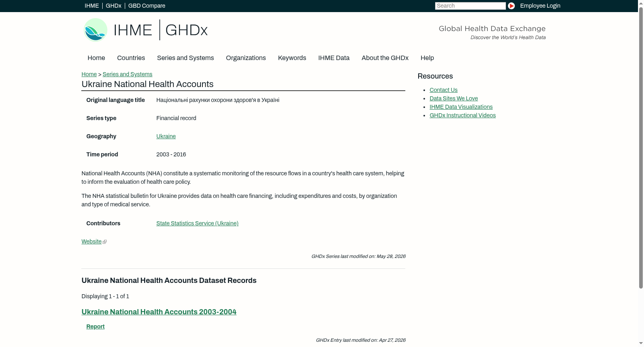Open the State Statistics Service (Ukraine) link
Image resolution: width=644 pixels, height=347 pixels.
[x=197, y=223]
